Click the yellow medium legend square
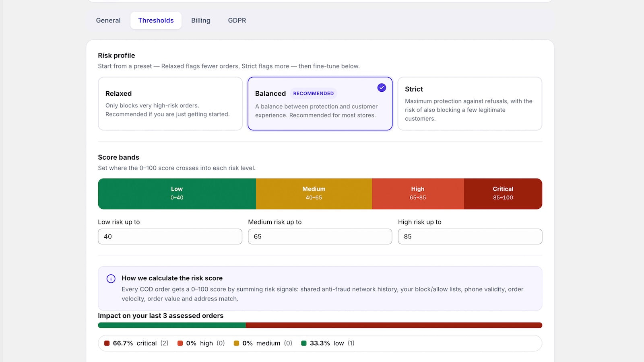The height and width of the screenshot is (362, 644). point(237,343)
